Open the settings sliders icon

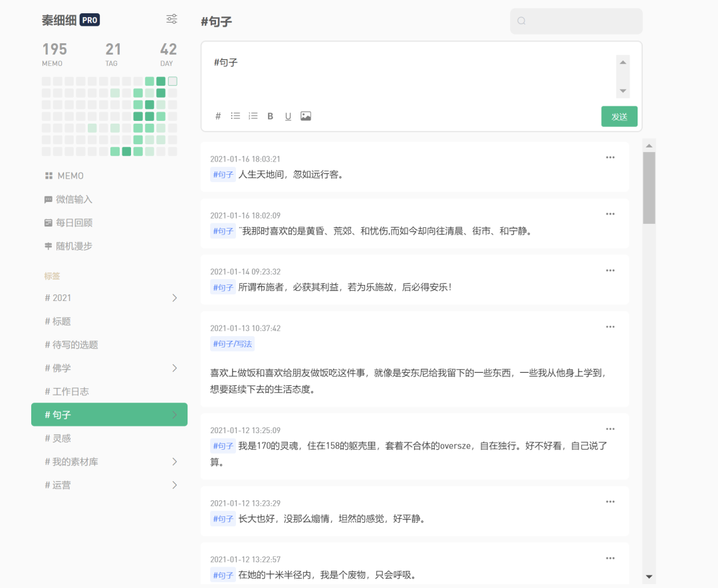(x=172, y=19)
